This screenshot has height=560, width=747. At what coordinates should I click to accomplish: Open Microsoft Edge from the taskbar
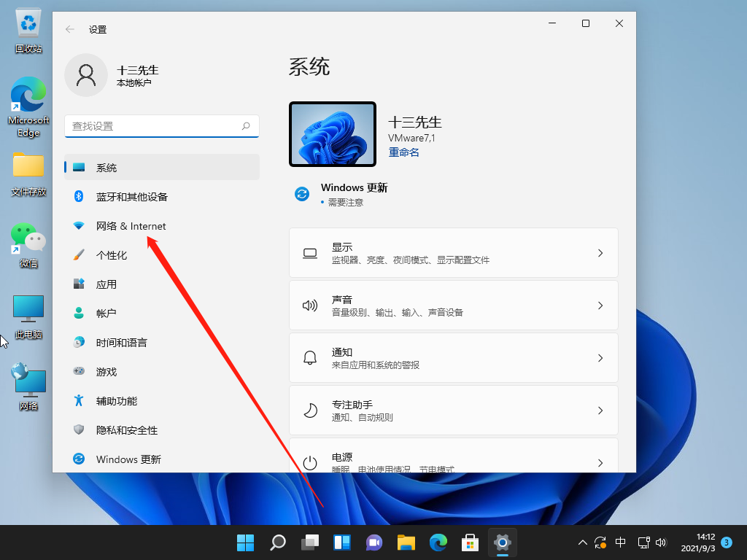pyautogui.click(x=438, y=542)
